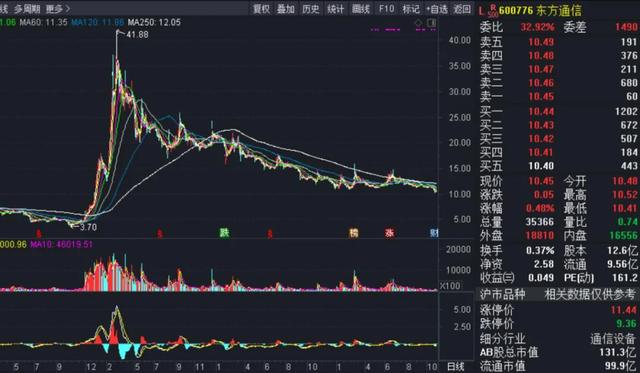Click the 卖四 price 10.48
640x373 pixels.
click(x=541, y=56)
